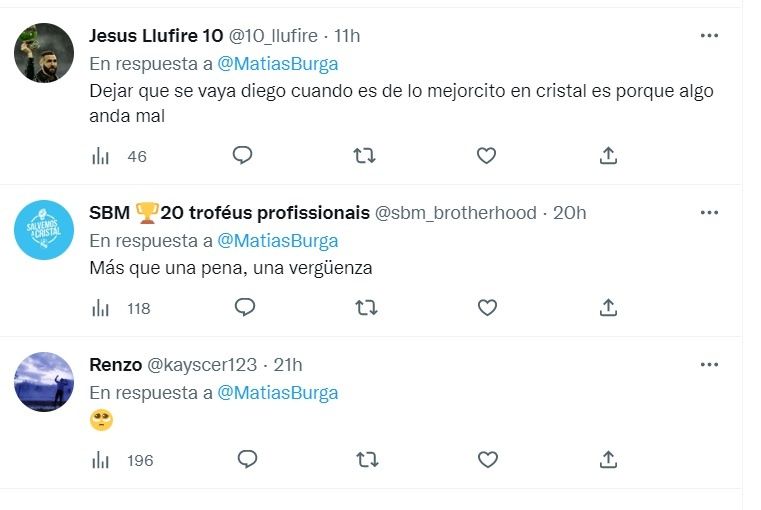761x510 pixels.
Task: Like Renzo's tweet
Action: click(x=488, y=460)
